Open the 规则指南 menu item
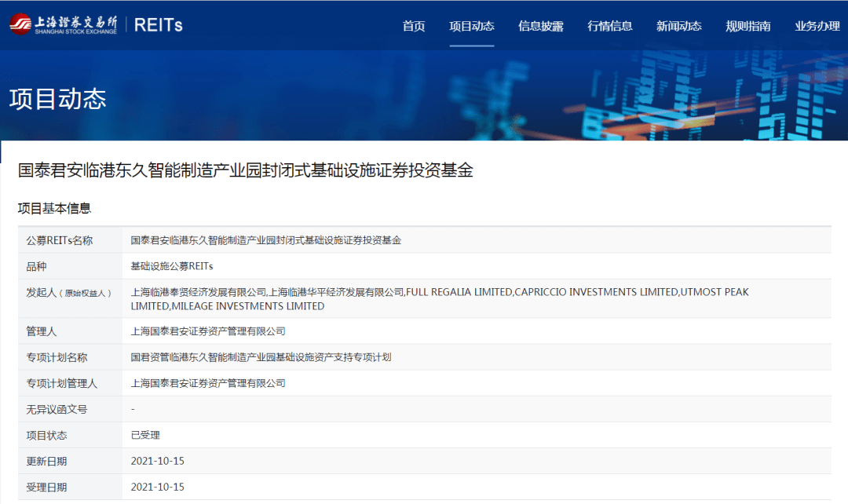This screenshot has height=504, width=848. coord(748,26)
